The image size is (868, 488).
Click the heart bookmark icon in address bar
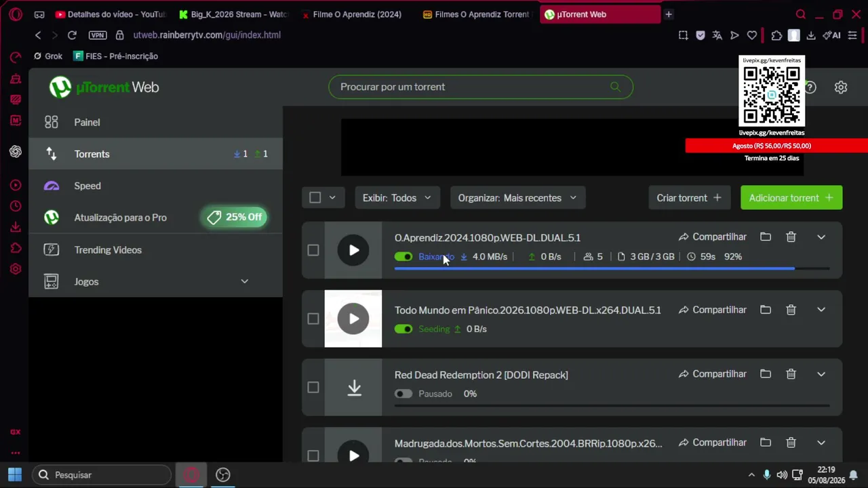point(752,35)
